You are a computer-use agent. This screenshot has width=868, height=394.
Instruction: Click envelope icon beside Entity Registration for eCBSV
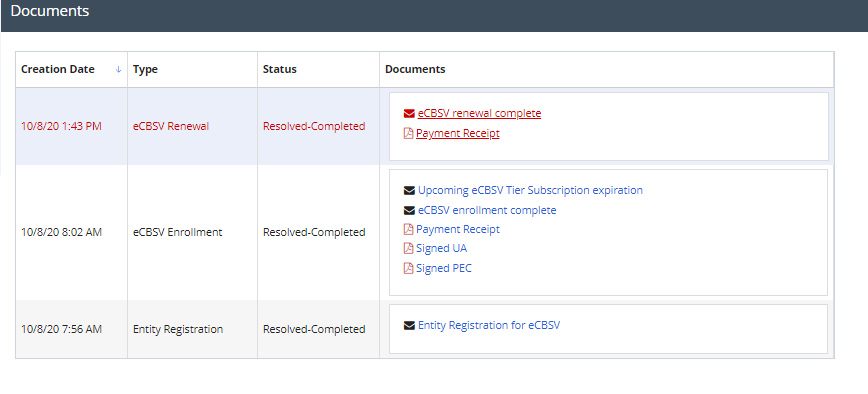409,325
